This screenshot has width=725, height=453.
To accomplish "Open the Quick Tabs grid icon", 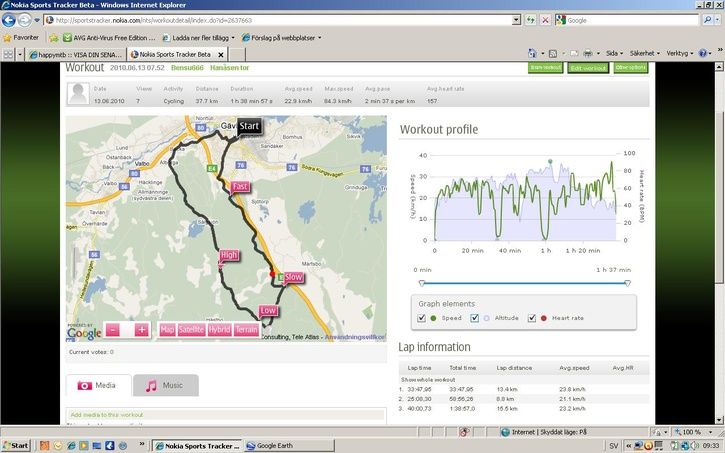I will pos(8,55).
